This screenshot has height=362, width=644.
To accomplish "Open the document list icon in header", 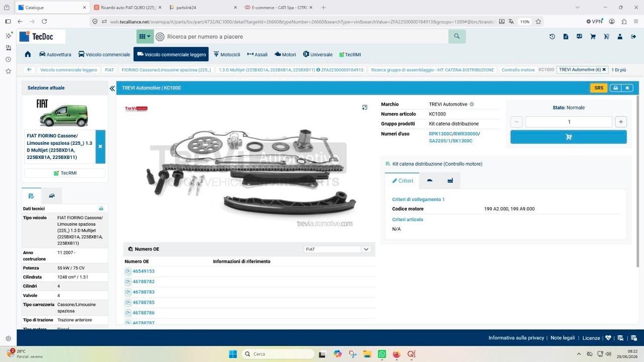I will pyautogui.click(x=566, y=36).
